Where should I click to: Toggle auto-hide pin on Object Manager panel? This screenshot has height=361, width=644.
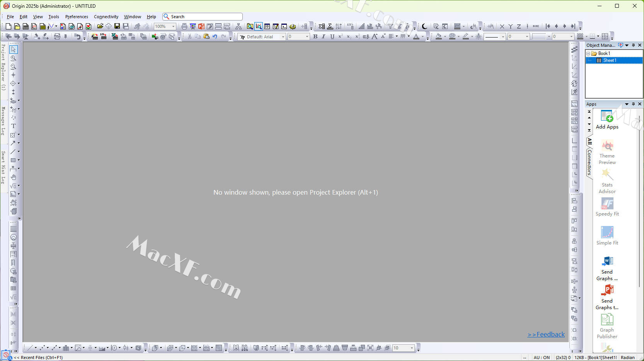[633, 45]
